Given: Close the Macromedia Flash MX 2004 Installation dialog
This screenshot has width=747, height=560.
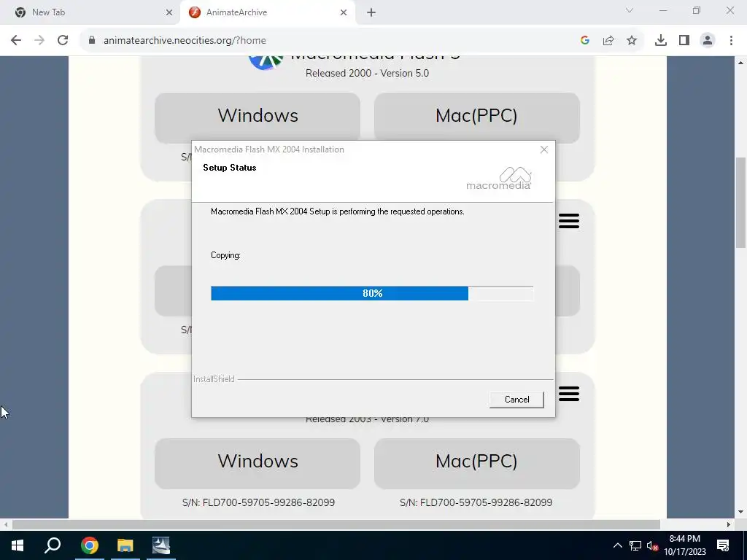Looking at the screenshot, I should click(544, 149).
